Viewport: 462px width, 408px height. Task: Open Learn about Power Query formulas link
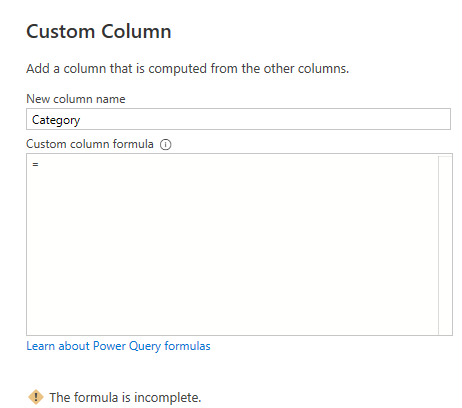118,346
